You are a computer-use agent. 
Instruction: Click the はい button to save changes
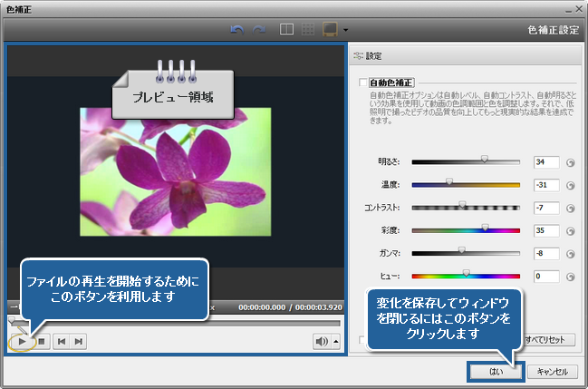pyautogui.click(x=494, y=371)
